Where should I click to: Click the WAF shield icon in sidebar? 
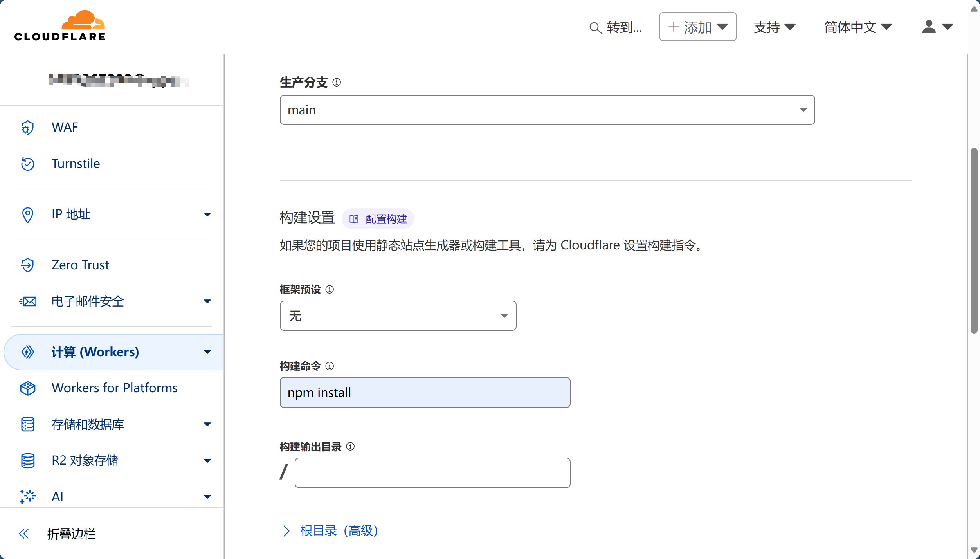click(27, 128)
